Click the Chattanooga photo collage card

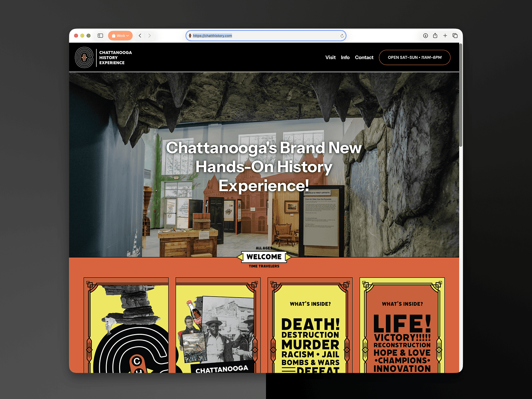218,325
